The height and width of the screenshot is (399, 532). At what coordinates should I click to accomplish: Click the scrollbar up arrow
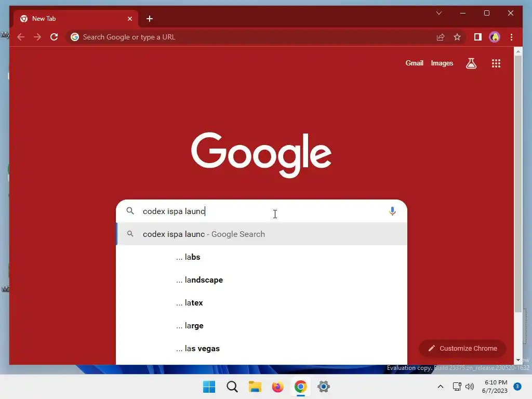(x=518, y=51)
